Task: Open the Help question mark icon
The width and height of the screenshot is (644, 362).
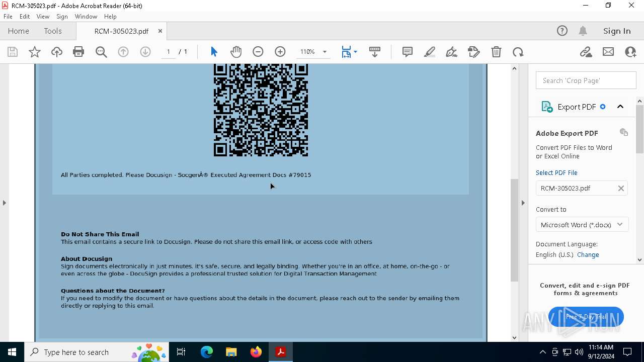Action: [562, 31]
